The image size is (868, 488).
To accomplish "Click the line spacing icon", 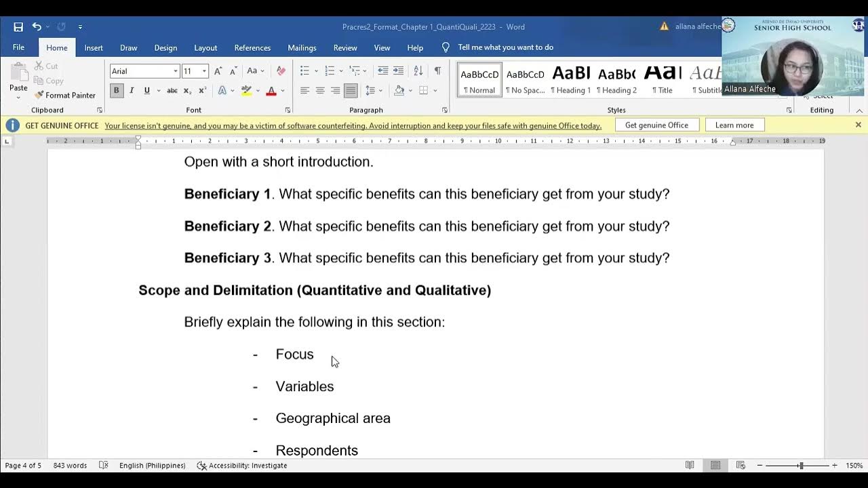I will [370, 91].
